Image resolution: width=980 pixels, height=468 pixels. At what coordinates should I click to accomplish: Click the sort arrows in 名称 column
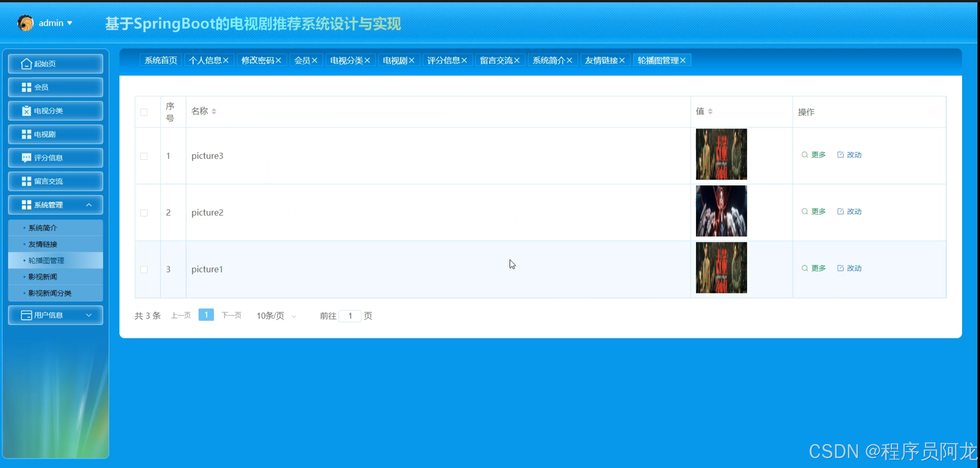[214, 111]
